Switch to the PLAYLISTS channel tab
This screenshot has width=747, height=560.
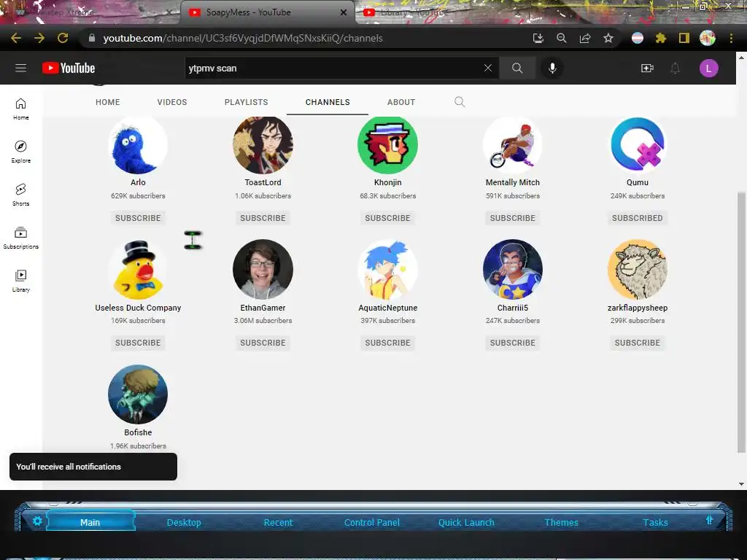click(247, 102)
